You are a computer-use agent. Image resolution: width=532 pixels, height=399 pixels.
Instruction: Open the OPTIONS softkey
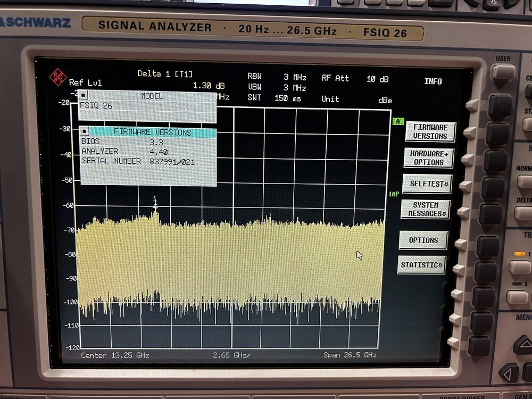[422, 240]
